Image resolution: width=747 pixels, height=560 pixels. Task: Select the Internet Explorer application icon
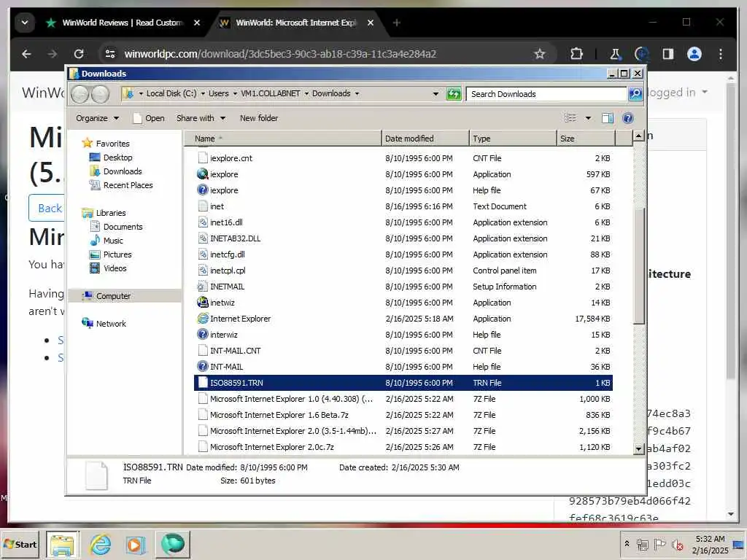point(203,319)
